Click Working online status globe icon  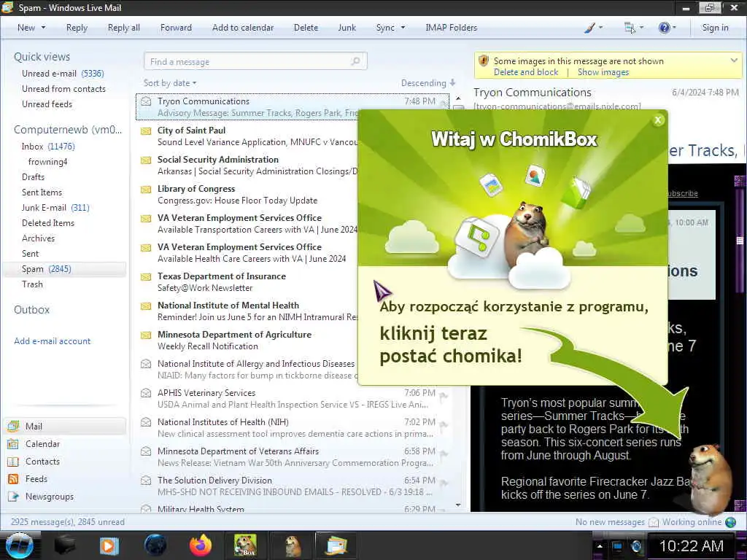tap(730, 522)
